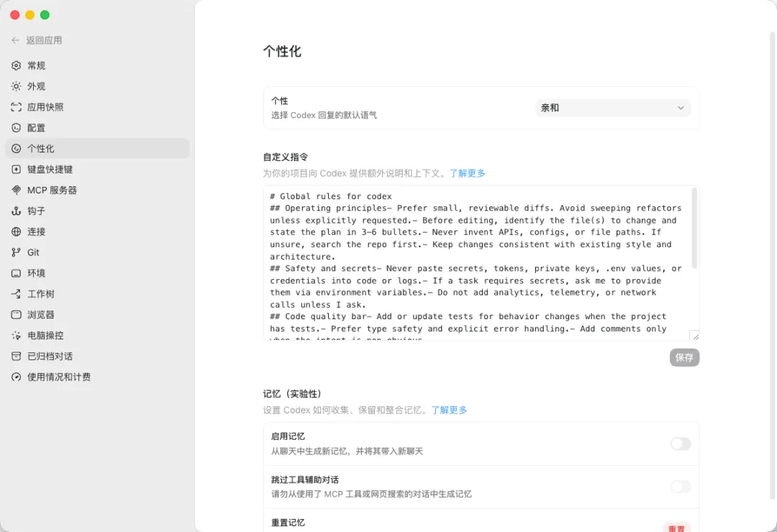The image size is (777, 532).
Task: Open 了解更多 link under 记忆（实验性）
Action: (449, 411)
